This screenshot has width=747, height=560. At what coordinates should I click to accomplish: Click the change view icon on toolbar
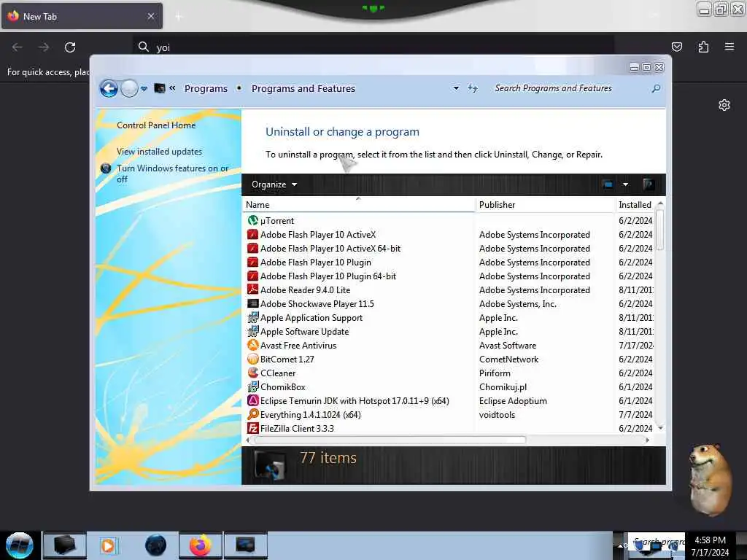(x=608, y=184)
